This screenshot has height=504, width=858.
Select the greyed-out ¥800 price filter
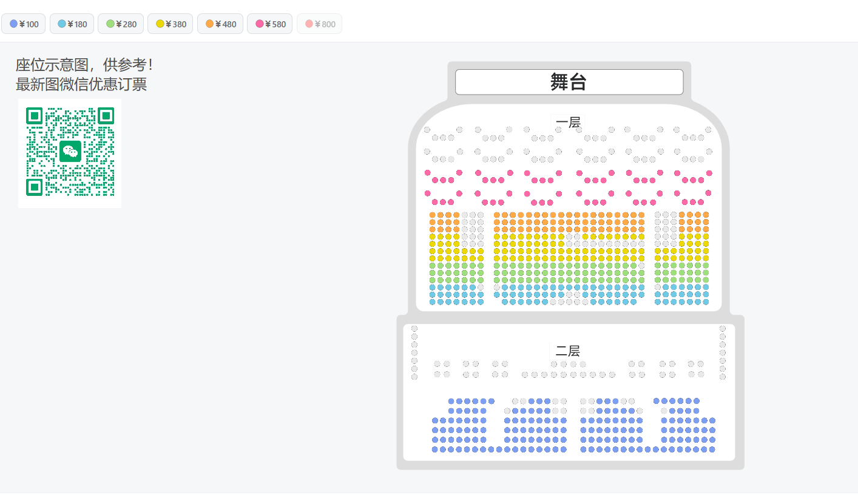click(319, 24)
